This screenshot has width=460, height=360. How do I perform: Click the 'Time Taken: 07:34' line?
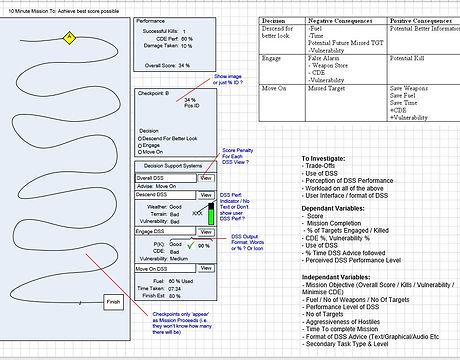[x=159, y=289]
